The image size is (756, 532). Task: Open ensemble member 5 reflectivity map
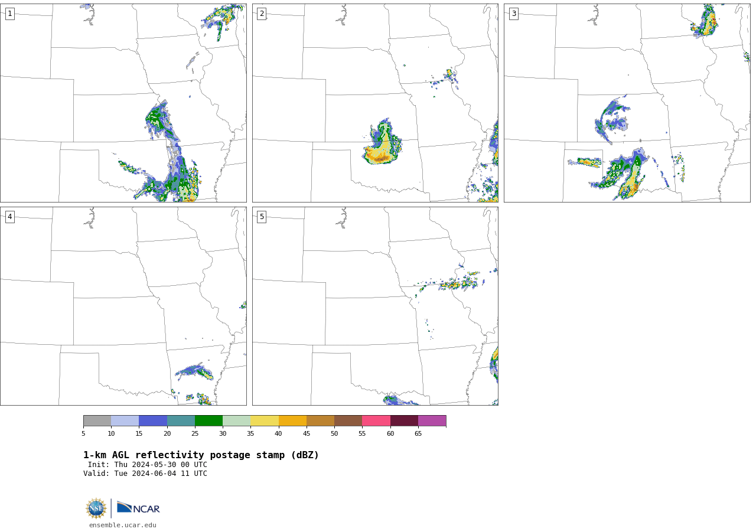375,306
